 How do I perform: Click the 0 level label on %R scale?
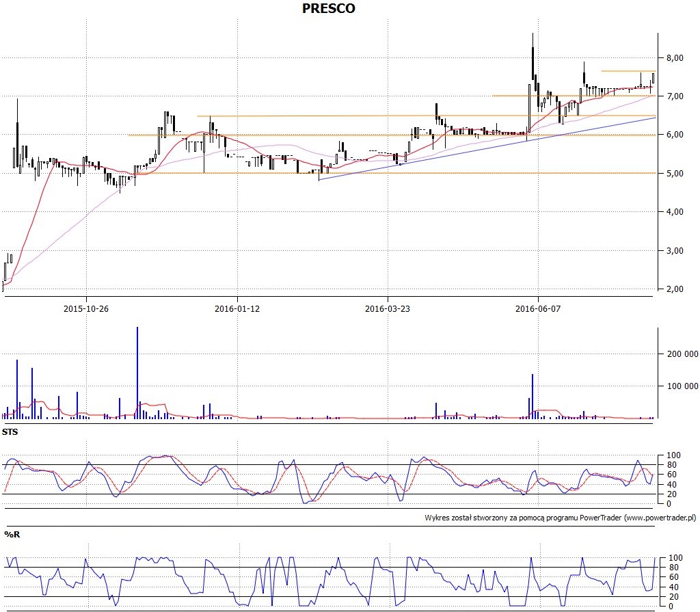pyautogui.click(x=671, y=607)
